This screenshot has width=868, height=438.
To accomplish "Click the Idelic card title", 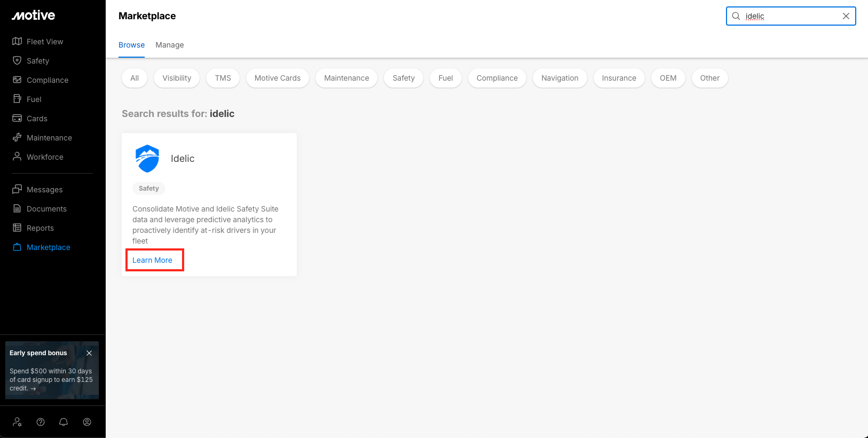I will [183, 159].
